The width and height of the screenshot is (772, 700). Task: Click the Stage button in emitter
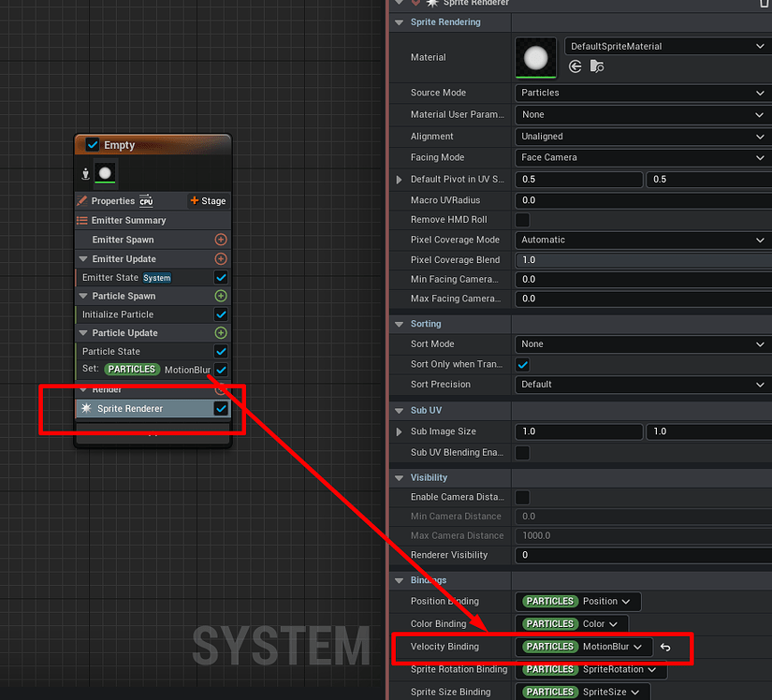click(x=208, y=201)
